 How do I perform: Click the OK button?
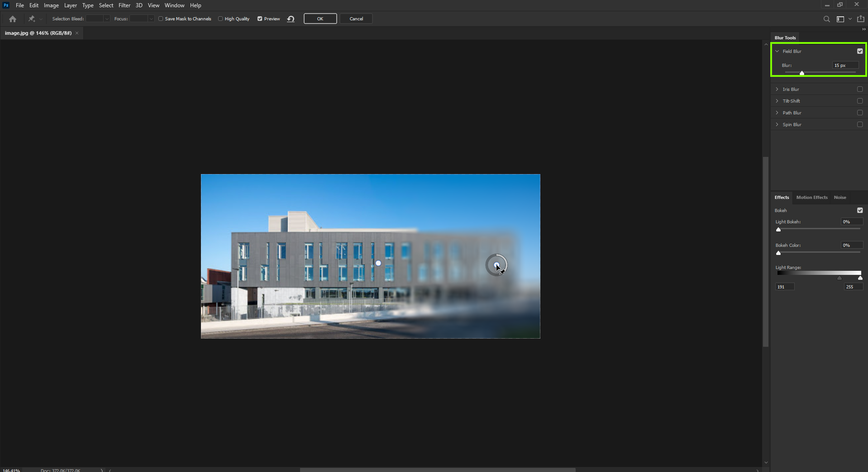[320, 19]
